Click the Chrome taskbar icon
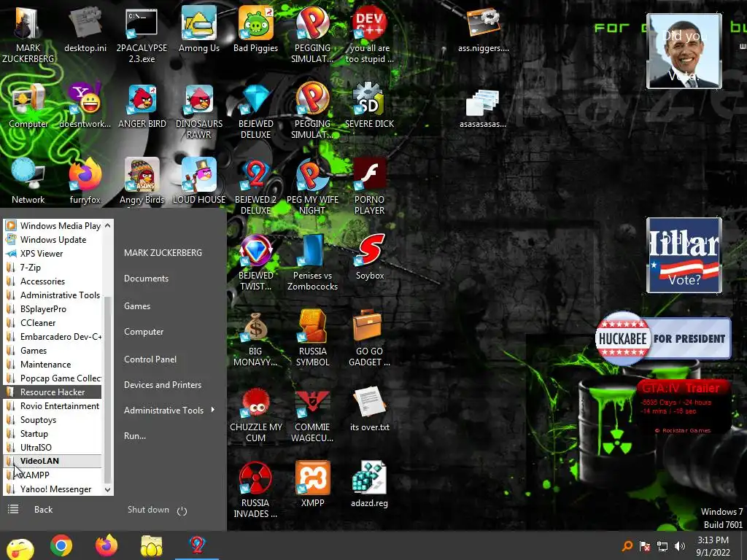 tap(61, 545)
